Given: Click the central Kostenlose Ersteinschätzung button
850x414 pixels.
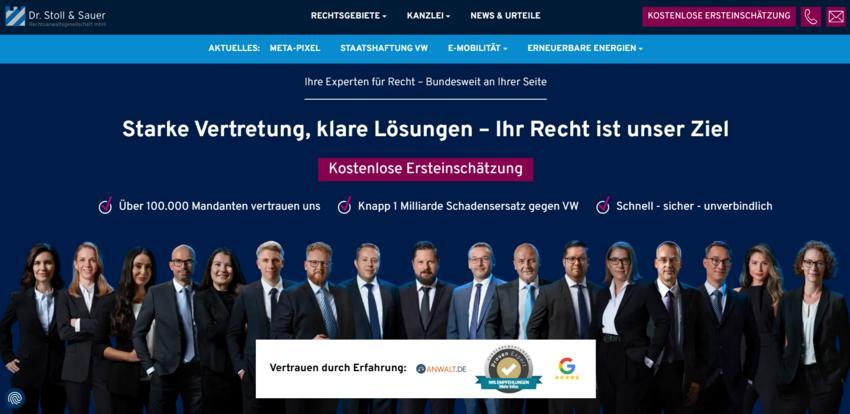Looking at the screenshot, I should point(426,169).
